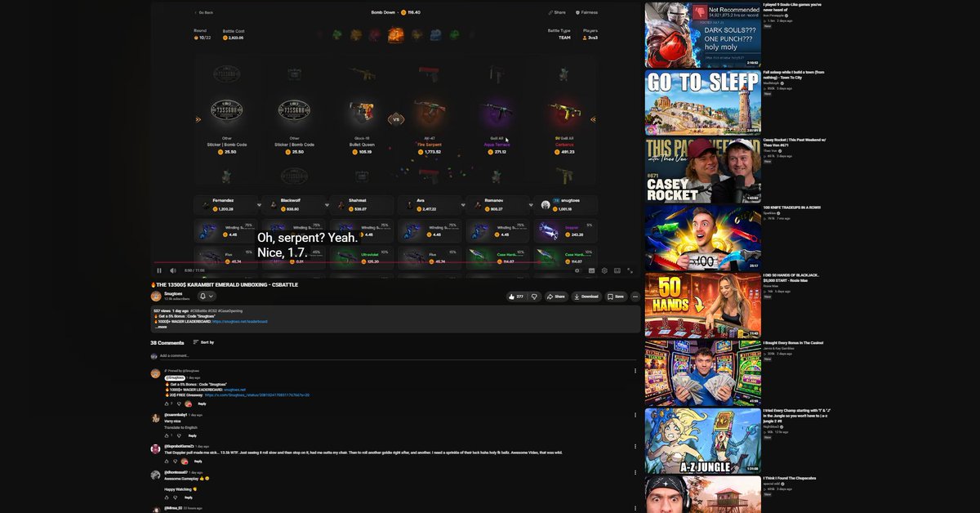This screenshot has height=513, width=980.
Task: Open the three-dot more actions menu under the video
Action: click(635, 297)
